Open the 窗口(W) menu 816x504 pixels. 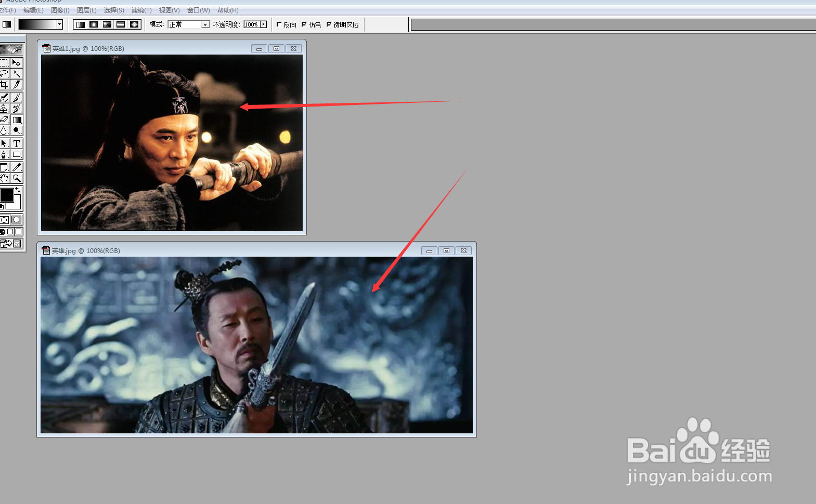198,10
